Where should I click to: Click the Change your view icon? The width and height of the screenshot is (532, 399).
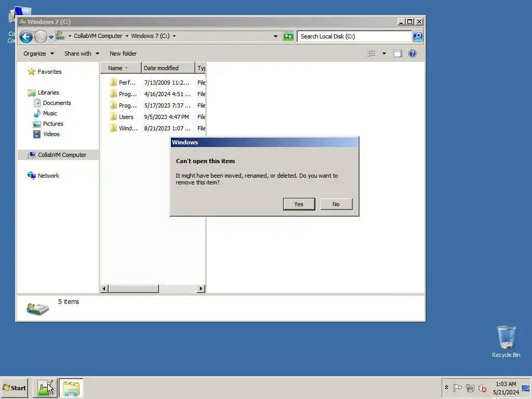371,54
